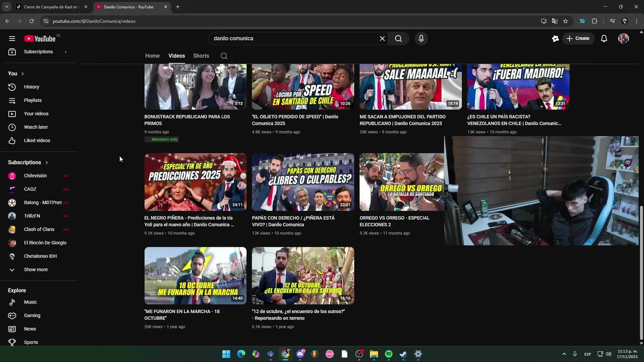Open Subscriptions feed at top of the sidebar
The height and width of the screenshot is (362, 644).
pos(39,52)
